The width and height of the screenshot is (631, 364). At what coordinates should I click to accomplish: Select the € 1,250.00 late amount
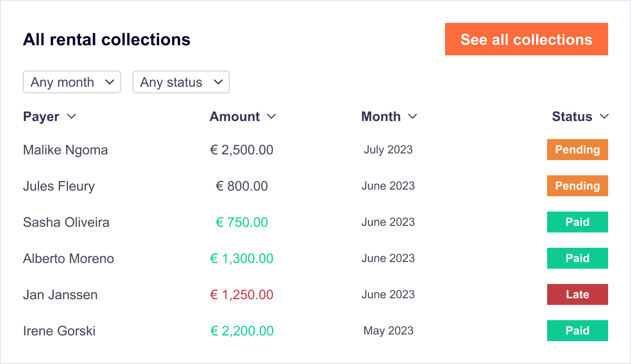tap(242, 294)
